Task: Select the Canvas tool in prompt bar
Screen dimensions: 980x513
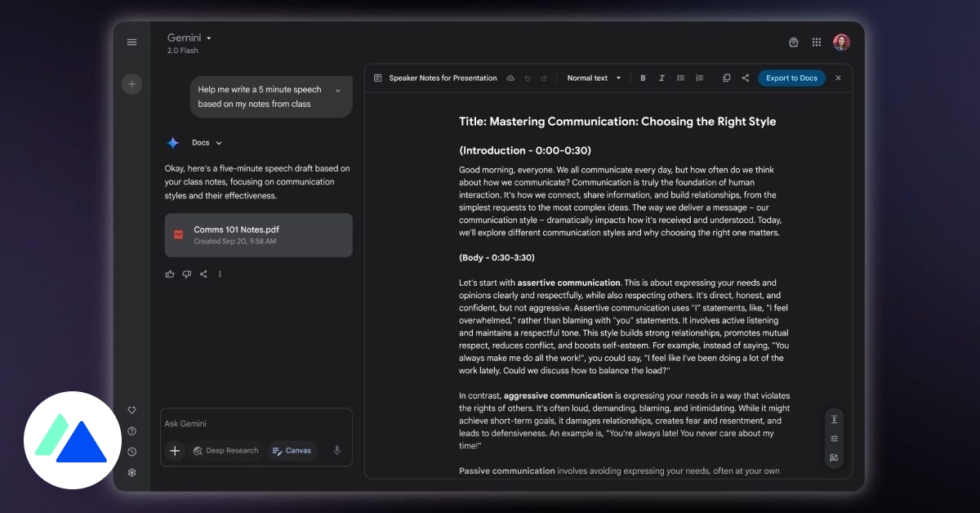Action: tap(292, 450)
